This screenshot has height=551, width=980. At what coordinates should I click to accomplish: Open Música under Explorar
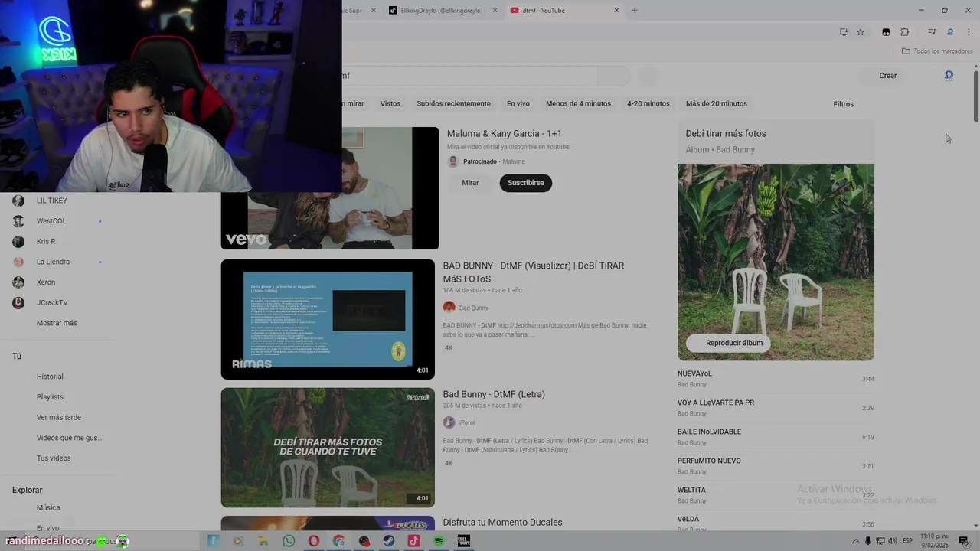(x=48, y=507)
